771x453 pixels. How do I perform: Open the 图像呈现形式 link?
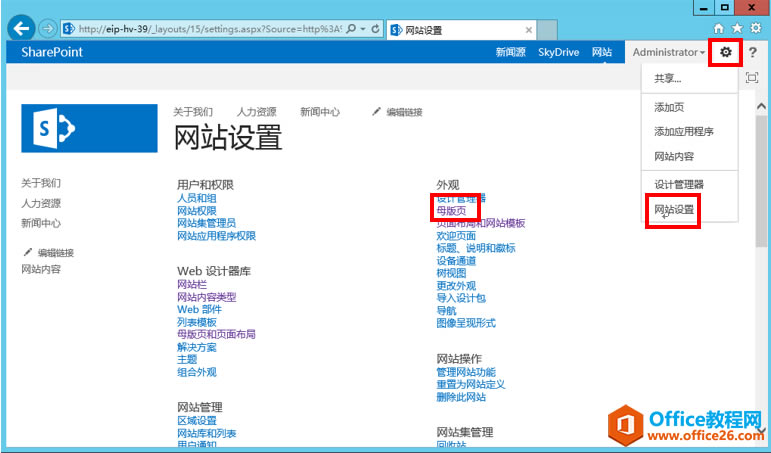click(466, 323)
